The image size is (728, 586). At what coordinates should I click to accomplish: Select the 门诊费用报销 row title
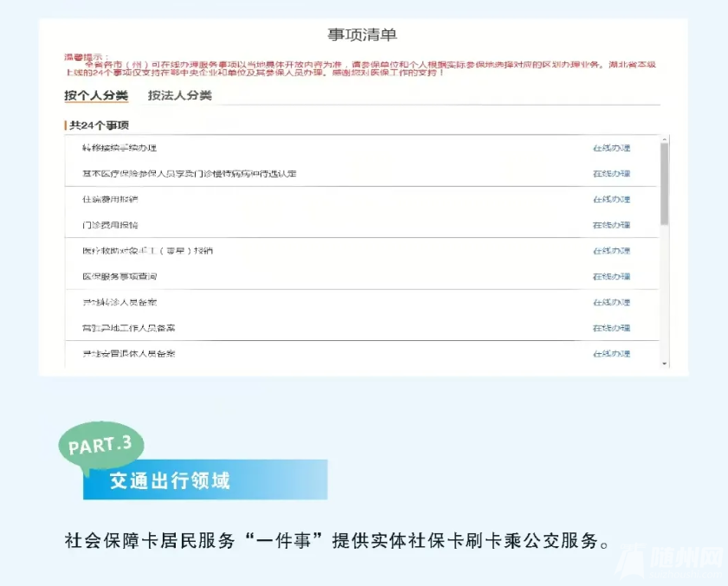tap(110, 225)
